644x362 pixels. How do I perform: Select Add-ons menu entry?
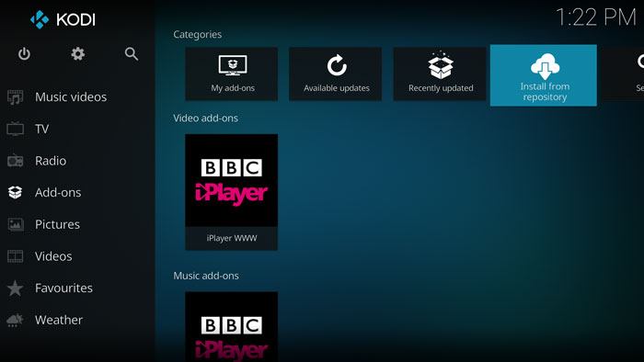coord(58,192)
